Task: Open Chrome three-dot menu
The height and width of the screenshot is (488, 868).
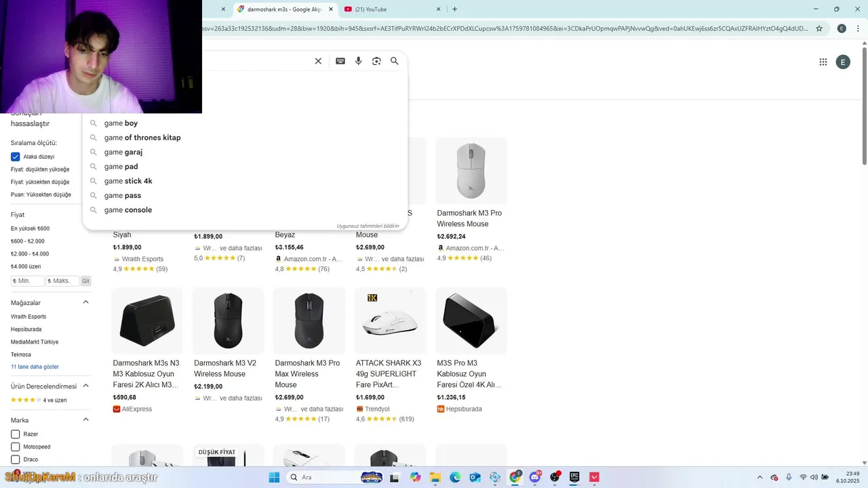Action: 858,28
